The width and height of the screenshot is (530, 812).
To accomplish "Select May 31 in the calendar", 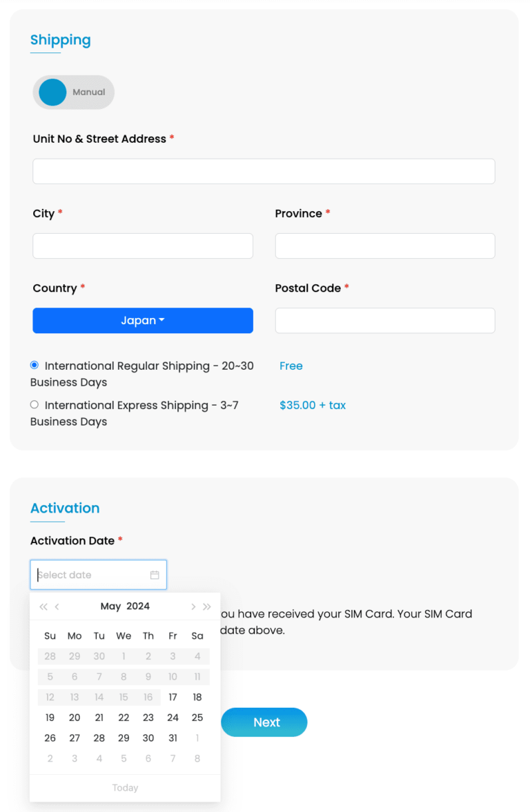I will [173, 738].
